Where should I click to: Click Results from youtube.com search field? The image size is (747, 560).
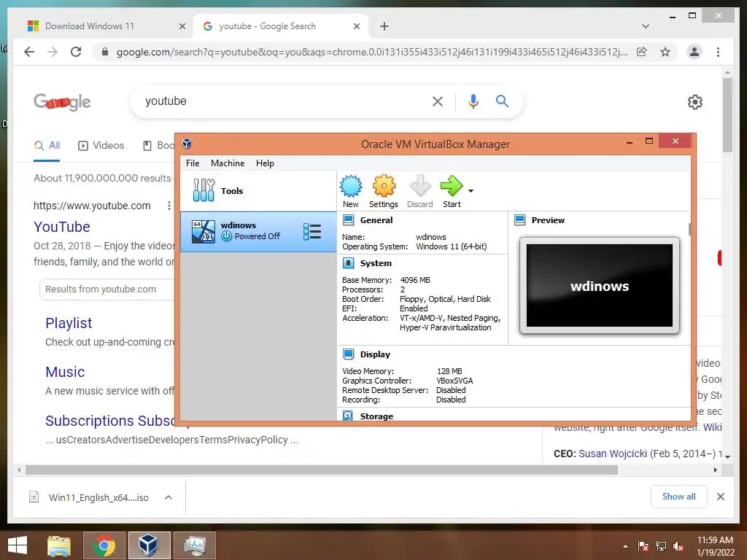(x=108, y=289)
